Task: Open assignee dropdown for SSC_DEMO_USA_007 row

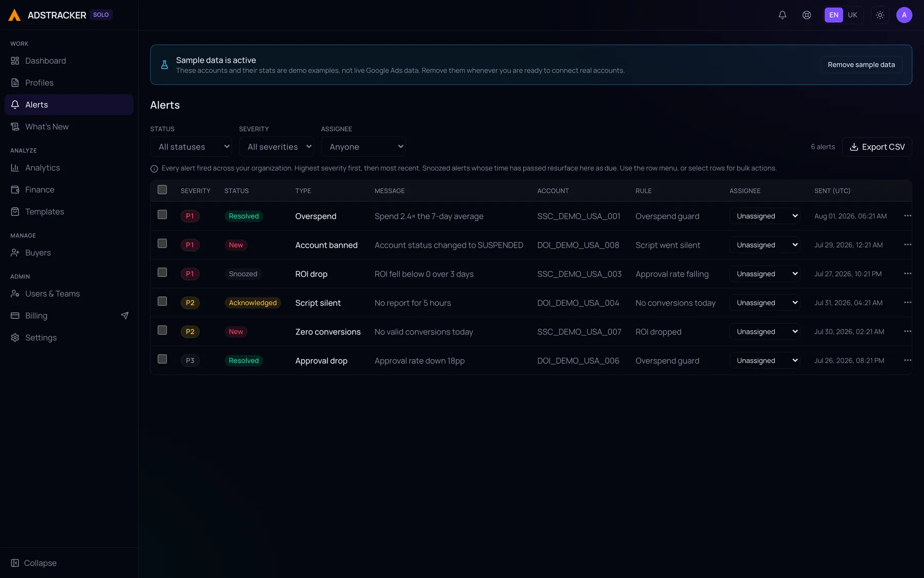Action: (x=765, y=332)
